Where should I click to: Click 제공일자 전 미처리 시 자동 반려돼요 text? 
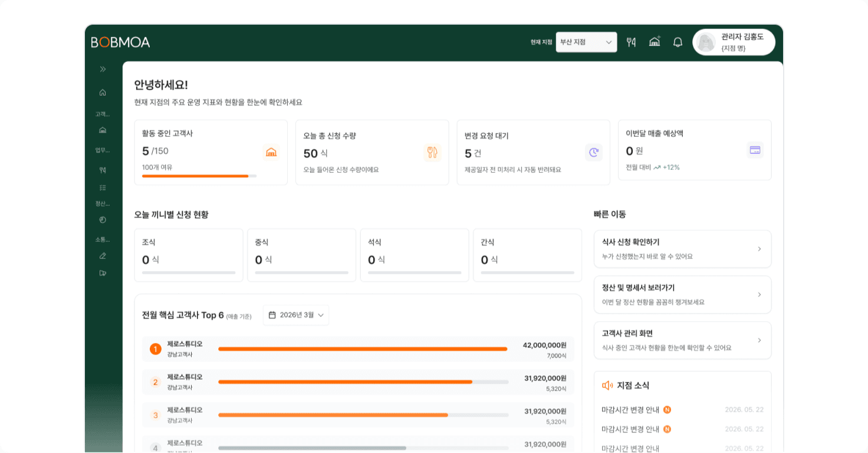pos(513,170)
